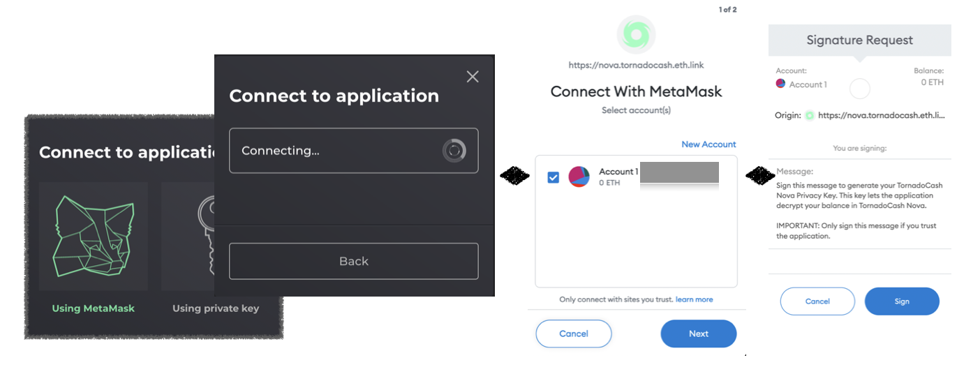Toggle the Account 1 checkbox

click(x=554, y=177)
